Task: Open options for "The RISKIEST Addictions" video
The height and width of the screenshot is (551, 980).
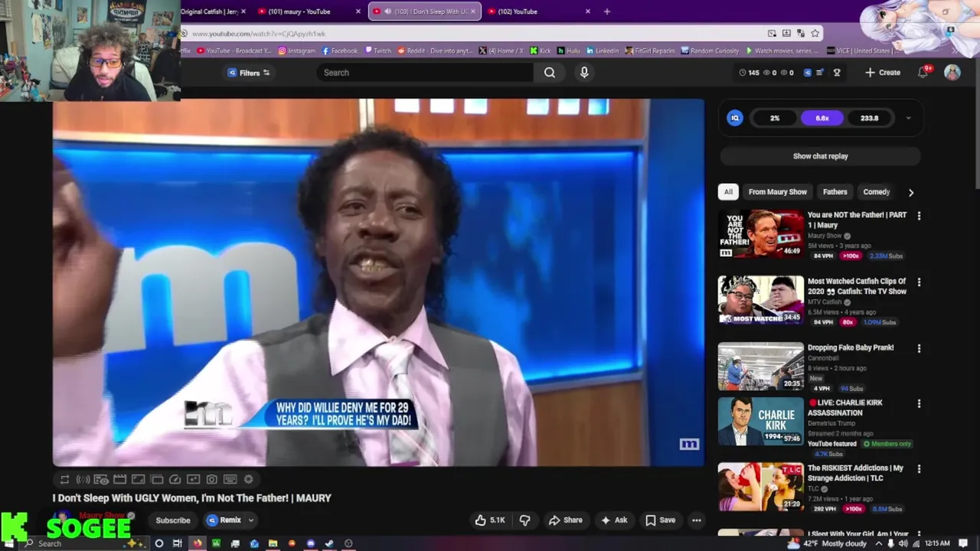Action: [x=919, y=468]
